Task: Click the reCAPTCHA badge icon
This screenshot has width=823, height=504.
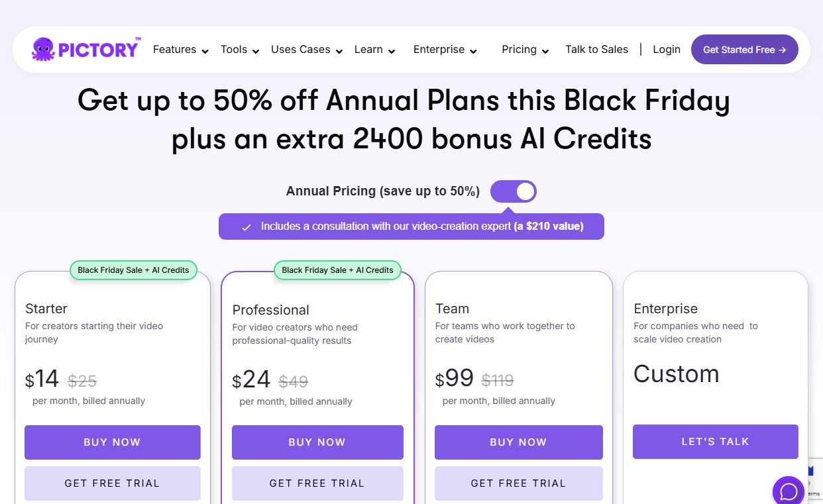Action: click(x=812, y=478)
